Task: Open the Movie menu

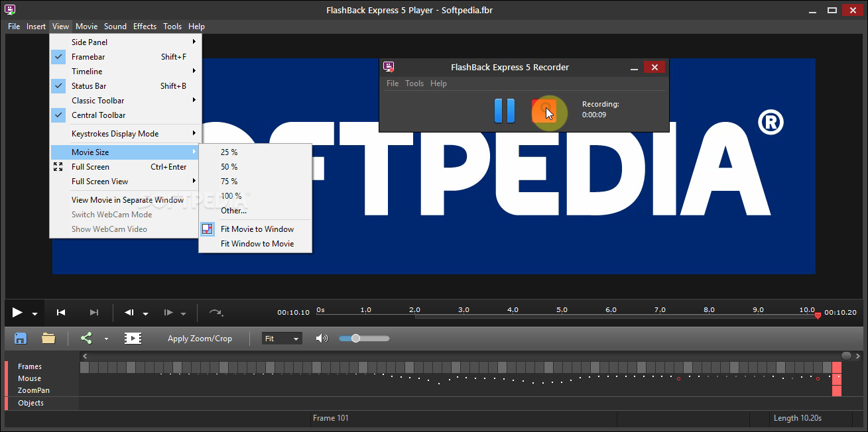Action: tap(86, 27)
